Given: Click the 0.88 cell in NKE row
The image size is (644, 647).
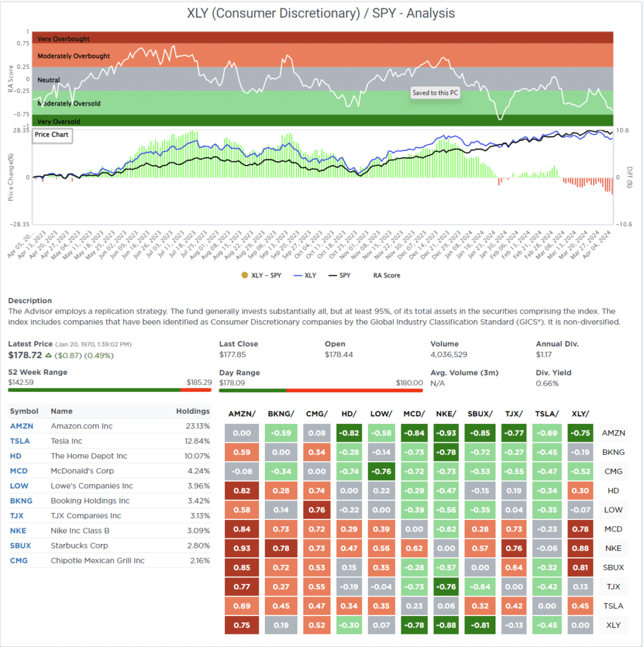Looking at the screenshot, I should [x=580, y=548].
